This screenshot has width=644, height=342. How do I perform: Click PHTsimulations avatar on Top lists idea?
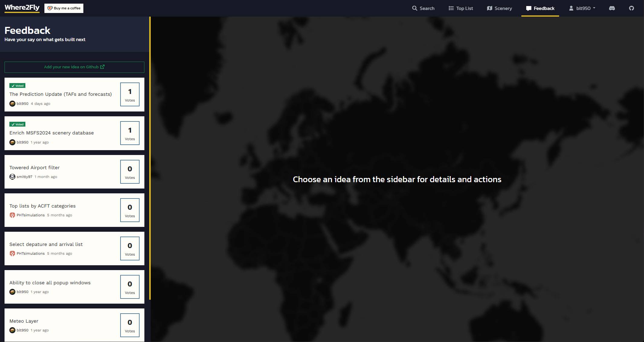point(12,215)
